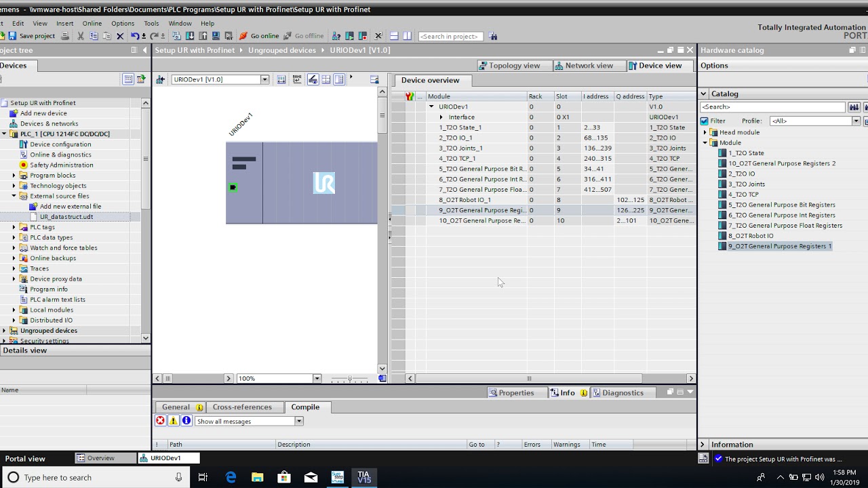This screenshot has width=868, height=488.
Task: Expand the PLC tags tree node
Action: (x=14, y=227)
